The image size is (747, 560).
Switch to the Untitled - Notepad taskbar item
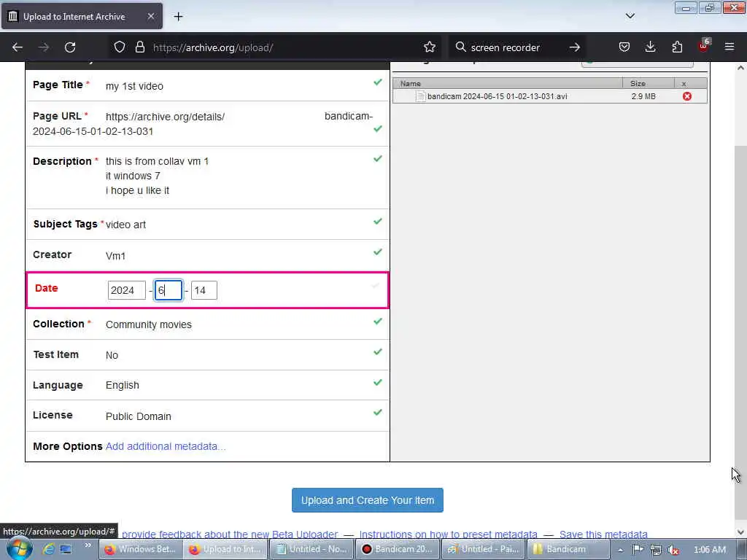tap(312, 549)
